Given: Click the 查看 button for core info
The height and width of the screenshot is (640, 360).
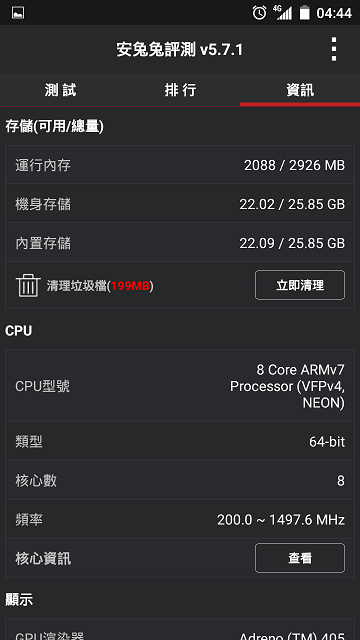Looking at the screenshot, I should [300, 558].
